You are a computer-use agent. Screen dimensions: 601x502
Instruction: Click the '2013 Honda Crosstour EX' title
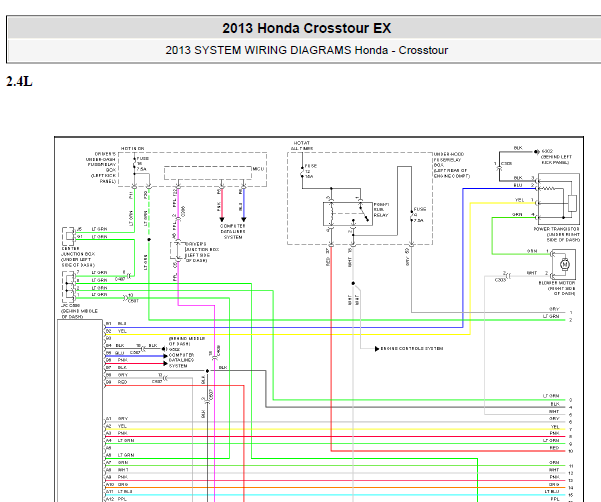(x=307, y=28)
